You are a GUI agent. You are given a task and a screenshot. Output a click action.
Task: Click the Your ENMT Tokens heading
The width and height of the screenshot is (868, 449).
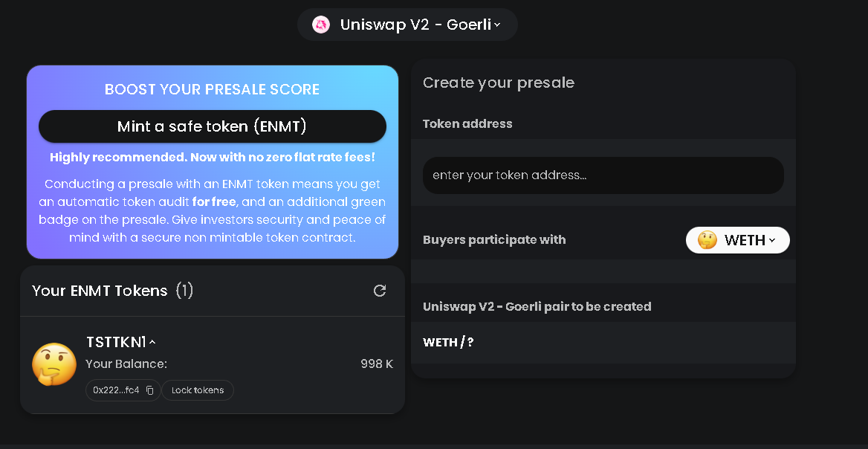coord(100,291)
